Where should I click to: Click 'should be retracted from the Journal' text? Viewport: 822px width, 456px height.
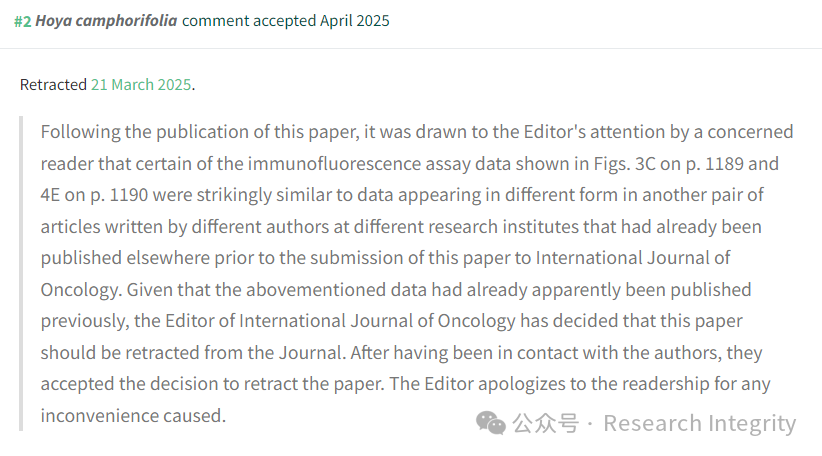(193, 353)
